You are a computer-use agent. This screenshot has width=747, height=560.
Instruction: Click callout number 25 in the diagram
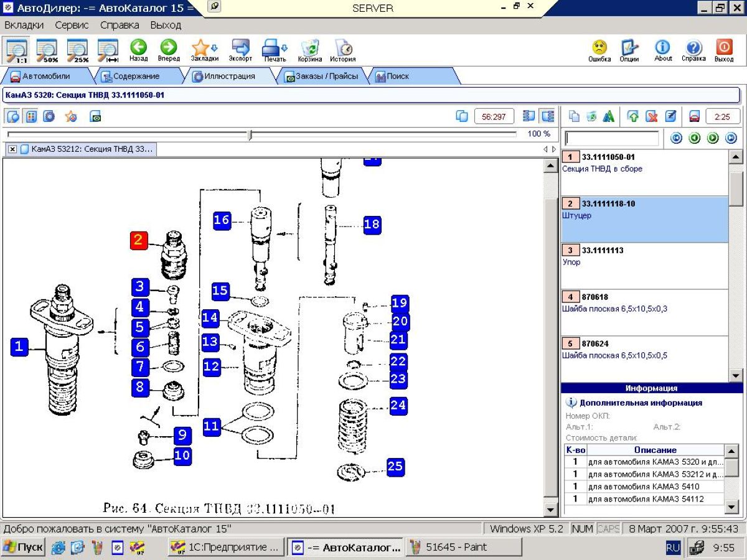(x=395, y=467)
